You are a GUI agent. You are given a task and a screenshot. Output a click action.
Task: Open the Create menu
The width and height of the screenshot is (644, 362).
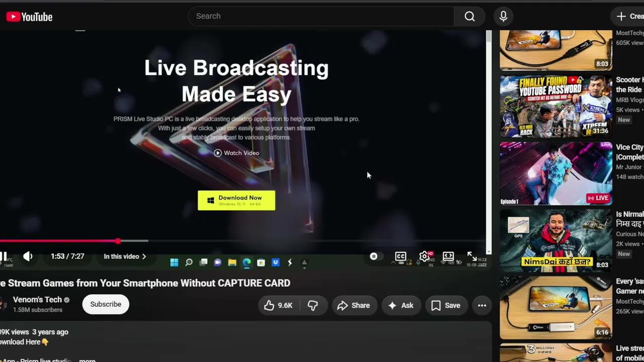point(629,16)
